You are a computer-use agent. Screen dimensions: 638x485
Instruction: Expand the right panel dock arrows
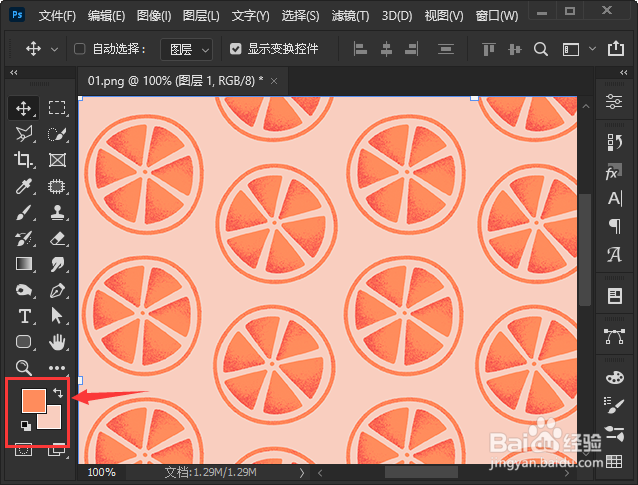623,72
